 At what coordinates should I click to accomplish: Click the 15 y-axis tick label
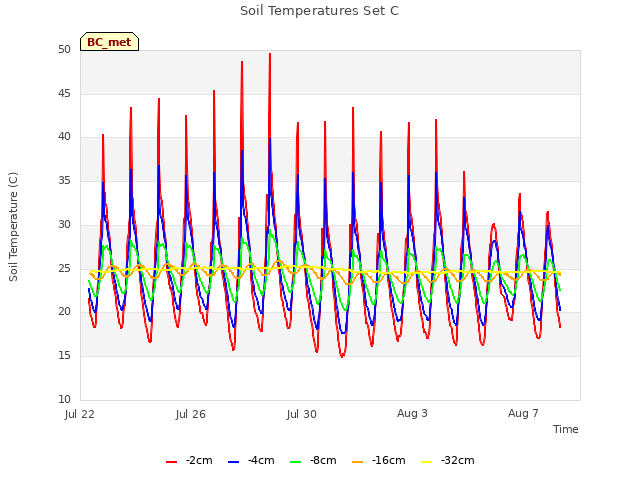click(64, 356)
